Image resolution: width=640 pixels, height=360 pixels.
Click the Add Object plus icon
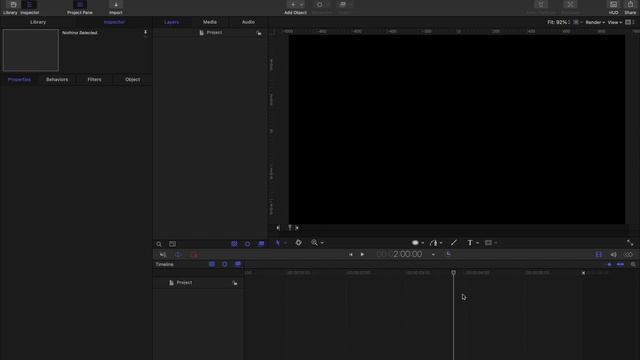[293, 4]
